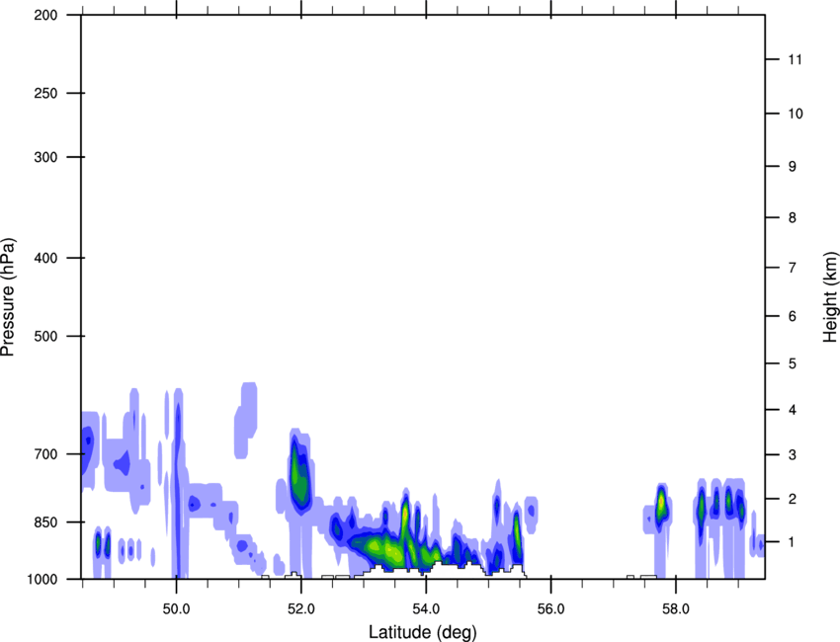Click the 'Height (km)' axis title
Viewport: 840px width, 642px height.
(830, 297)
